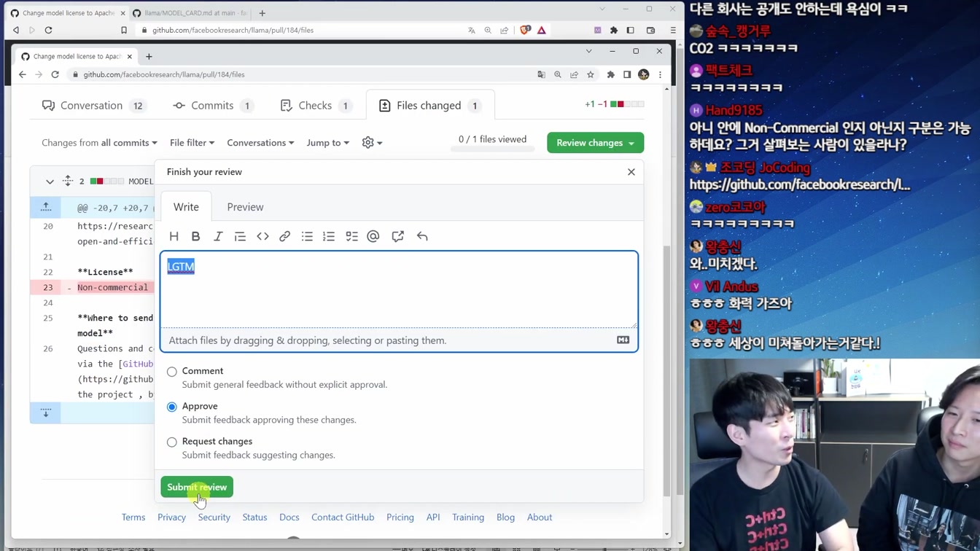980x551 pixels.
Task: Switch to the Conversation tab
Action: point(93,106)
